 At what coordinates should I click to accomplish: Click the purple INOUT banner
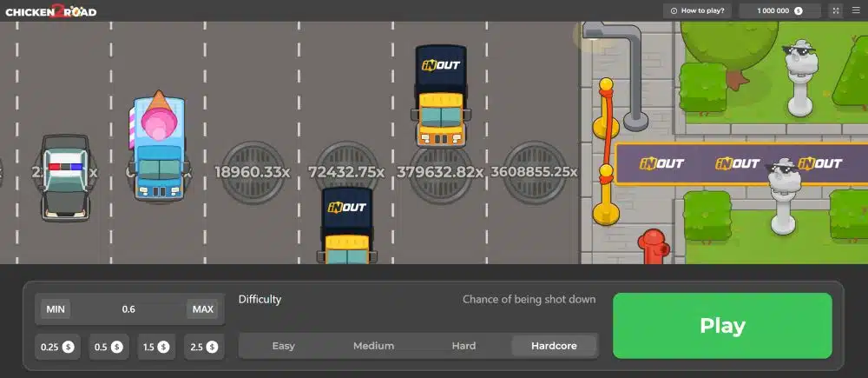coord(741,163)
